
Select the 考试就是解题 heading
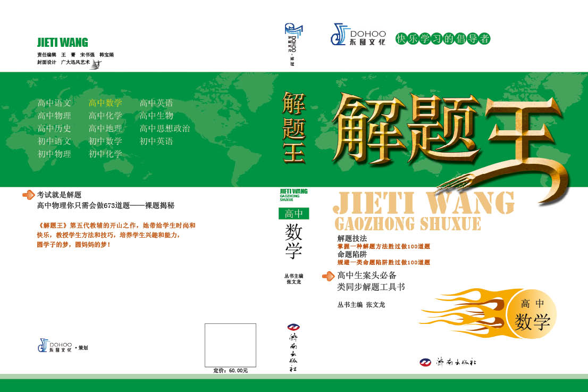(x=59, y=195)
